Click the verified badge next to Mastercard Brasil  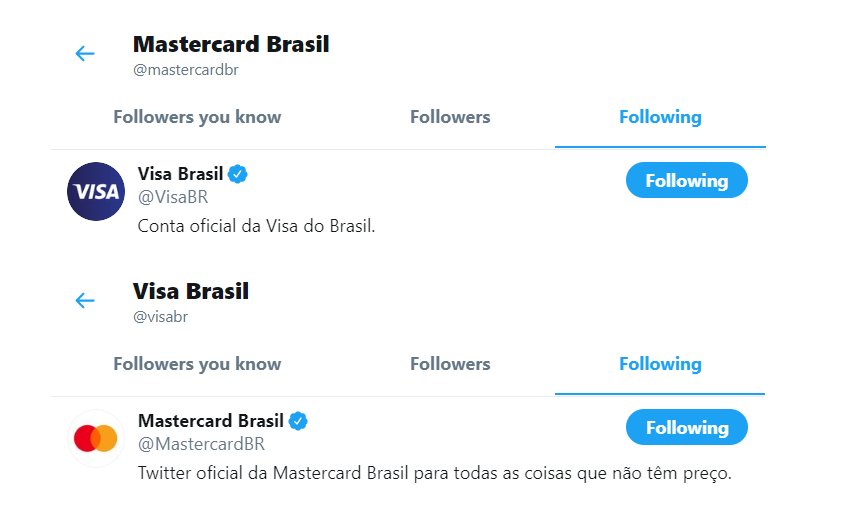point(298,421)
